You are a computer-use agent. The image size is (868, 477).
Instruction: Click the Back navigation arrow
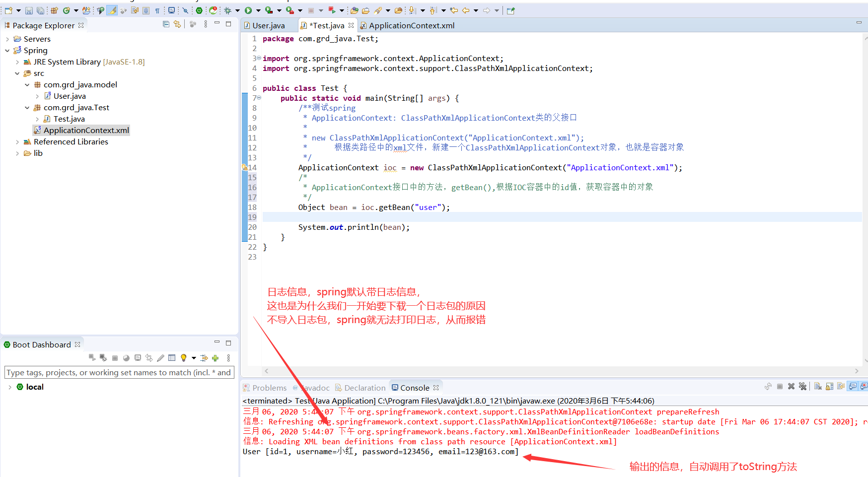click(465, 10)
